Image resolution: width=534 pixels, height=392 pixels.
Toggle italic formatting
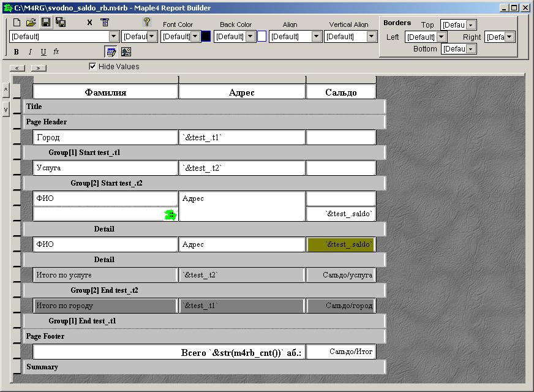coord(30,52)
